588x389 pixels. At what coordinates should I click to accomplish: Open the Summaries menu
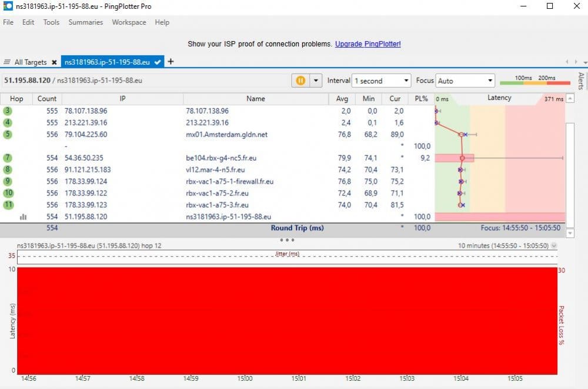coord(85,22)
